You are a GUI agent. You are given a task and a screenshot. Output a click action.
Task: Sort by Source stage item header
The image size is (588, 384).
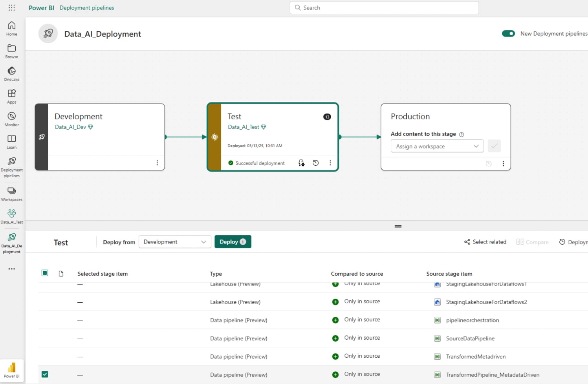coord(449,274)
